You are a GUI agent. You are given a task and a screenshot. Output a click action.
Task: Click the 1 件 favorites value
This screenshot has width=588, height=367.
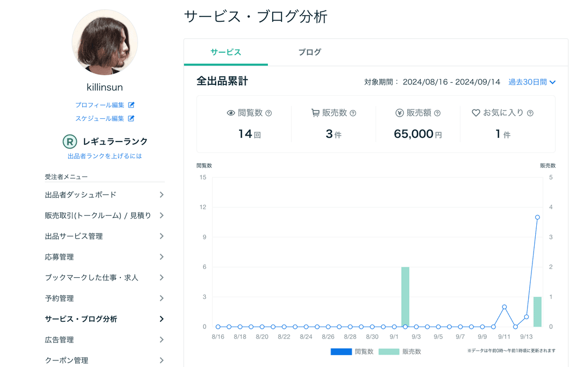[x=503, y=134]
